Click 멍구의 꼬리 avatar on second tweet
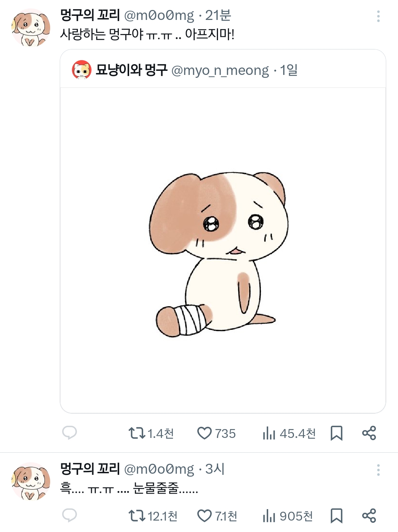398x532 pixels. (31, 481)
